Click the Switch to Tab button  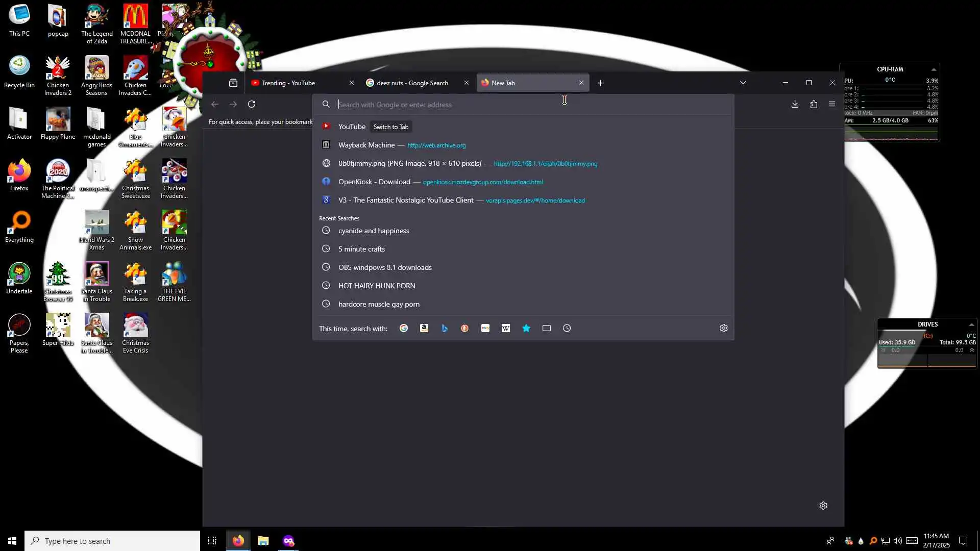click(391, 127)
